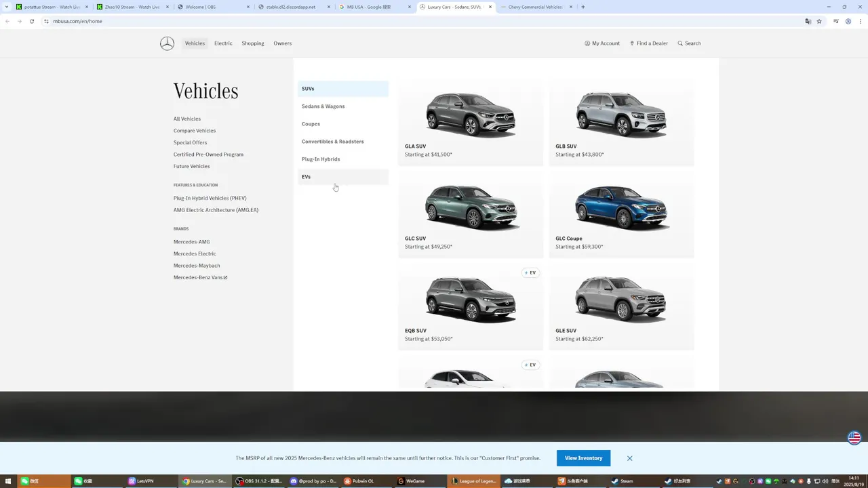
Task: Open Plug-In Hybrid Vehicles (PHEV) link
Action: pyautogui.click(x=210, y=198)
